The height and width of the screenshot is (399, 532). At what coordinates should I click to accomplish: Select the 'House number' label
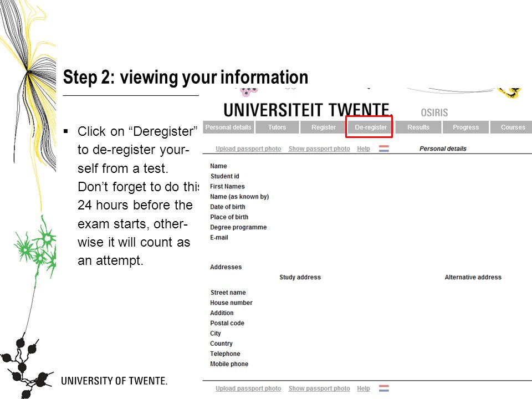click(232, 303)
